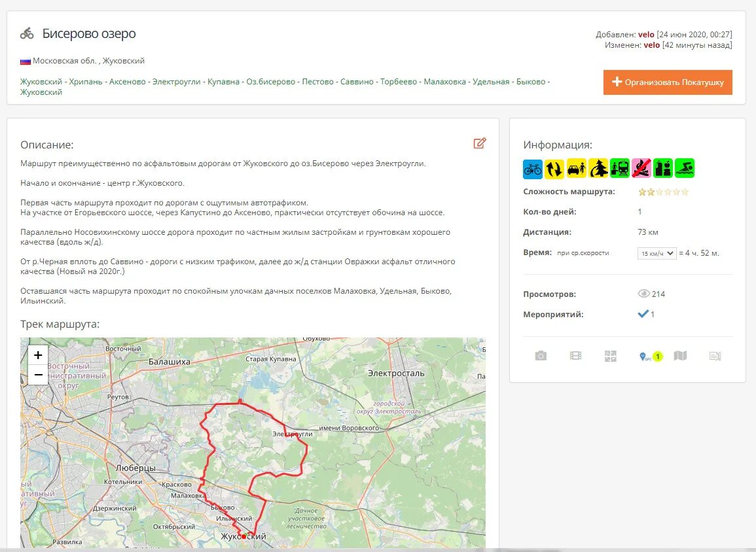The image size is (756, 552).
Task: Click the first route stop Жуковский
Action: (x=41, y=82)
